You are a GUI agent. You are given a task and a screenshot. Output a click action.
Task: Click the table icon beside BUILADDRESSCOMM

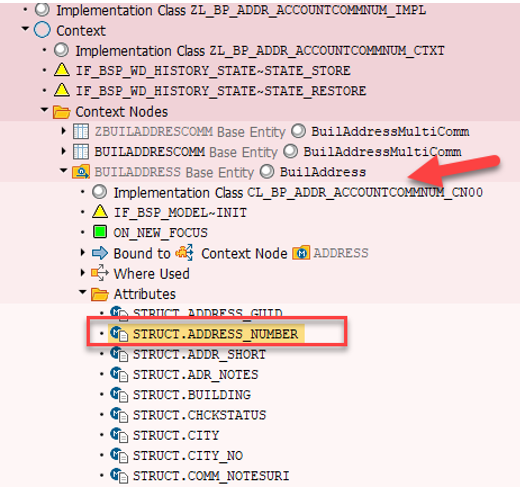(81, 152)
